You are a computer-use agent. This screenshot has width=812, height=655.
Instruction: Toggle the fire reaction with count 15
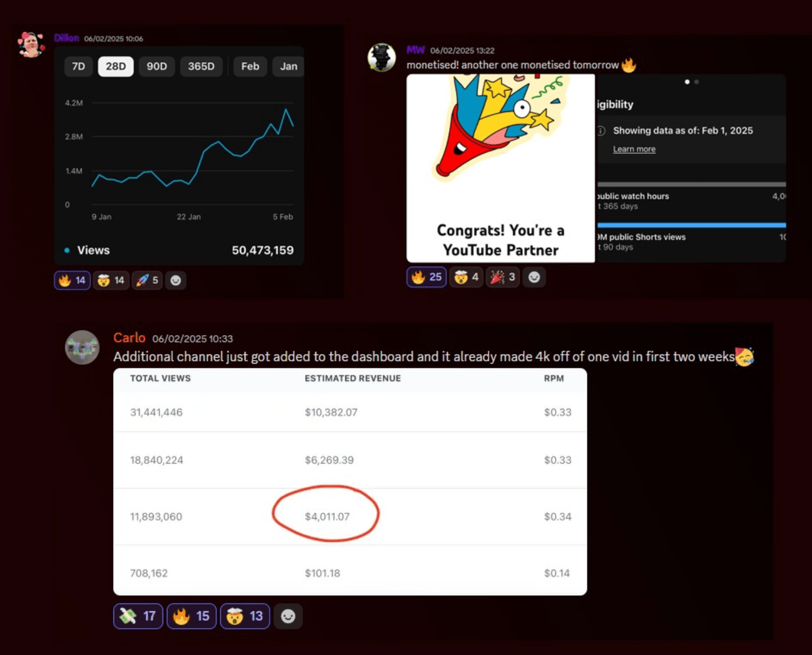(192, 616)
